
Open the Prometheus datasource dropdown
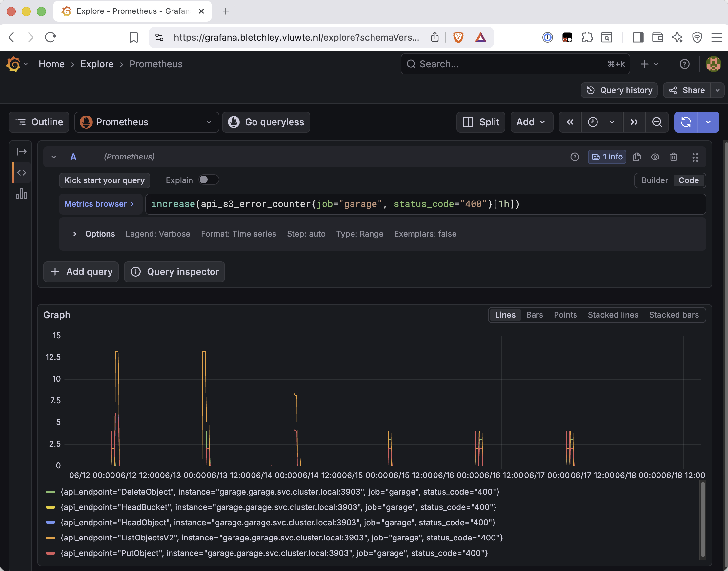point(147,122)
